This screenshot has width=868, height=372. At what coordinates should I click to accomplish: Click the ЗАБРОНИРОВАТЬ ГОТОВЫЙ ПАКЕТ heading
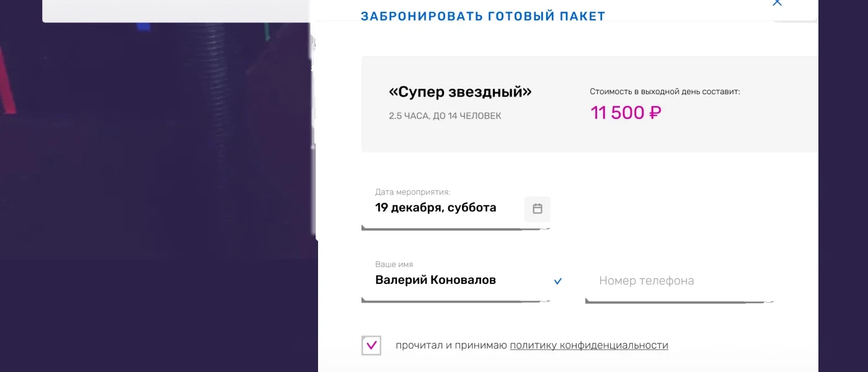click(x=484, y=15)
